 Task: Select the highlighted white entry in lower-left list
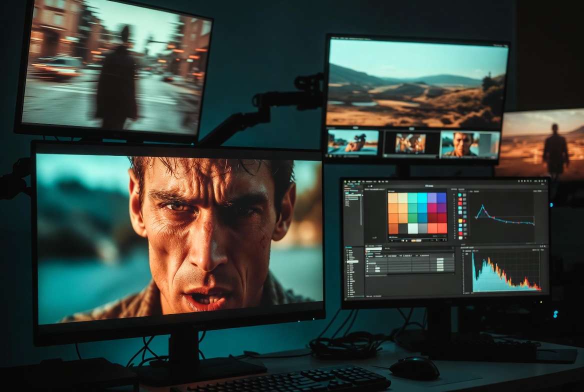click(x=352, y=261)
